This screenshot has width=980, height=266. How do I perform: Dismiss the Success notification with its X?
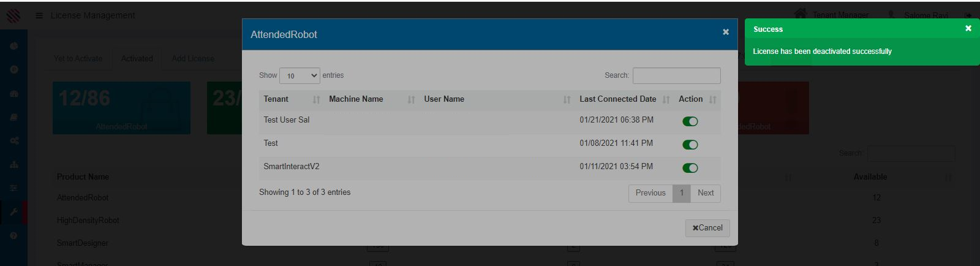(968, 28)
